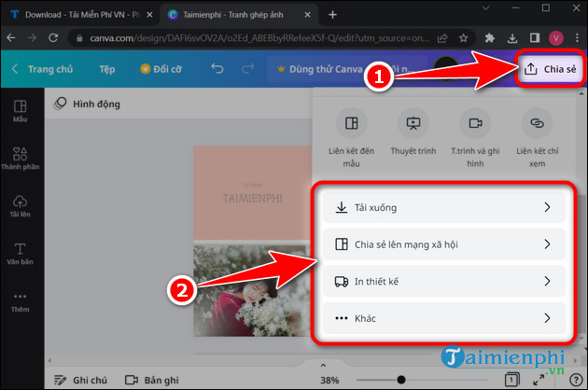Select Thuyết trình present option
Viewport: 588px width, 390px height.
[413, 132]
